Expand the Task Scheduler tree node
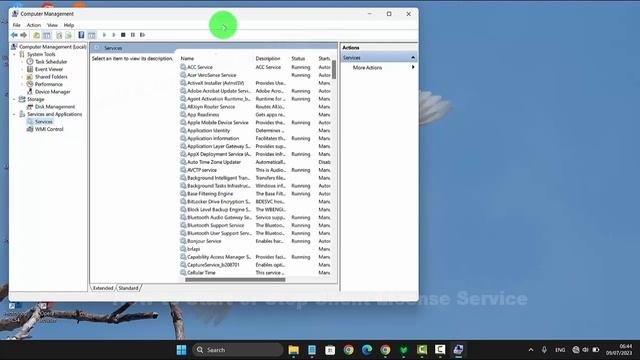 pyautogui.click(x=22, y=62)
